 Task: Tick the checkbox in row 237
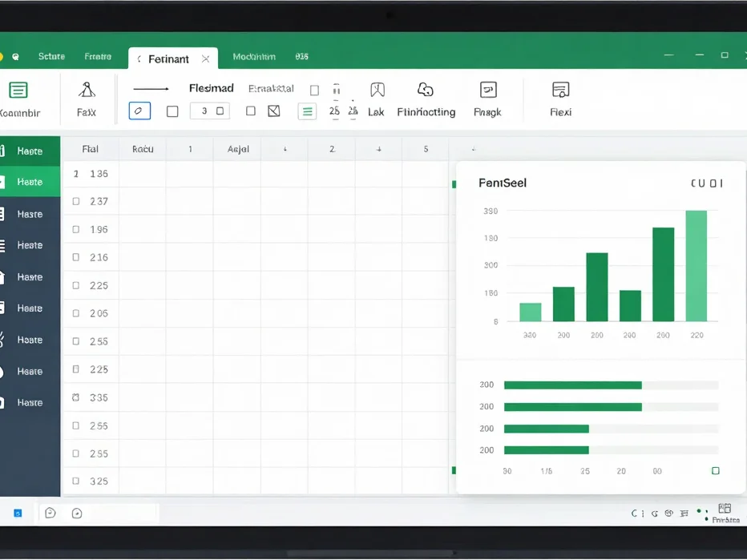pyautogui.click(x=76, y=201)
